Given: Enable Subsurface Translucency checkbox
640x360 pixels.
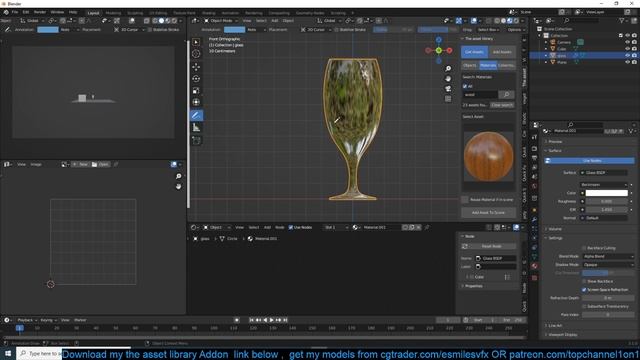Looking at the screenshot, I should coord(584,306).
